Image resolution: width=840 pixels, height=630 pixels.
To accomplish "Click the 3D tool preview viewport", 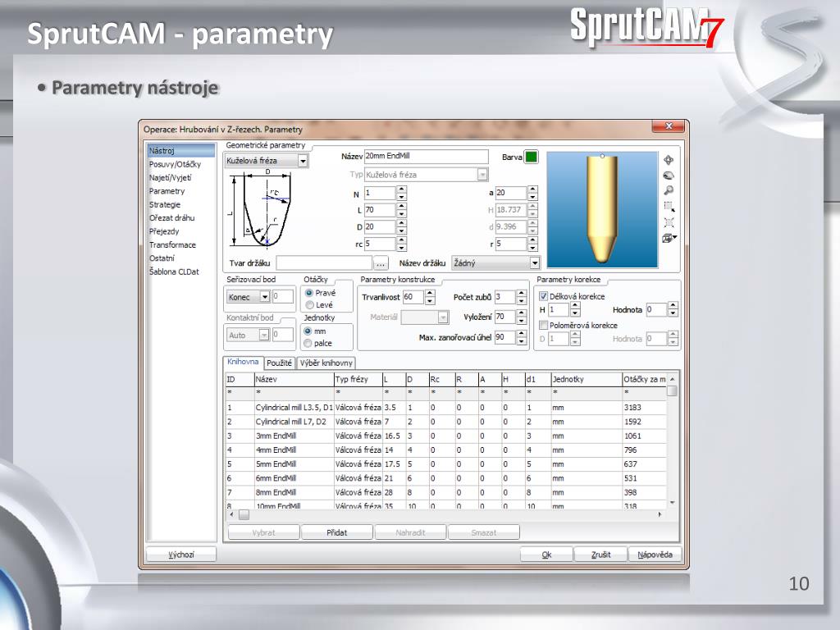I will [602, 209].
